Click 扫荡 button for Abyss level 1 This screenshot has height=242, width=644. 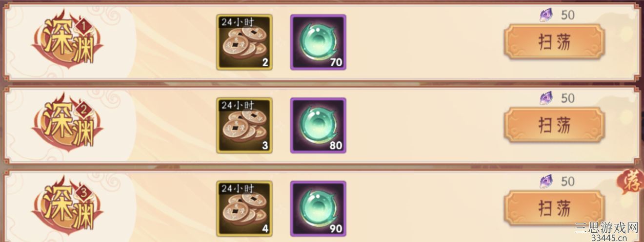click(x=554, y=42)
